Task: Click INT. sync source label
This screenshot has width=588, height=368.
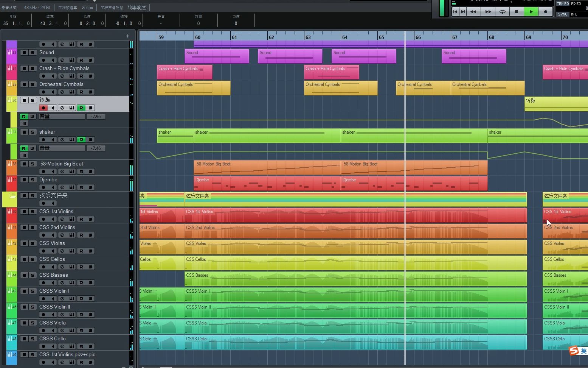Action: click(x=574, y=14)
